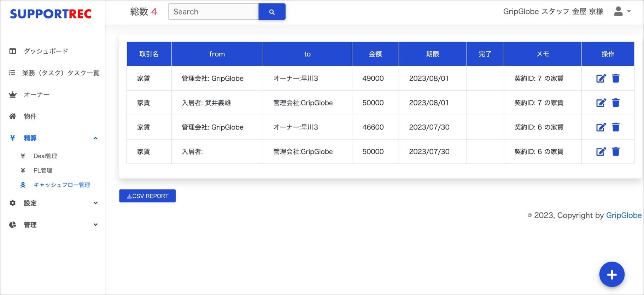The width and height of the screenshot is (644, 295).
Task: Open the user account dropdown menu
Action: coord(622,11)
